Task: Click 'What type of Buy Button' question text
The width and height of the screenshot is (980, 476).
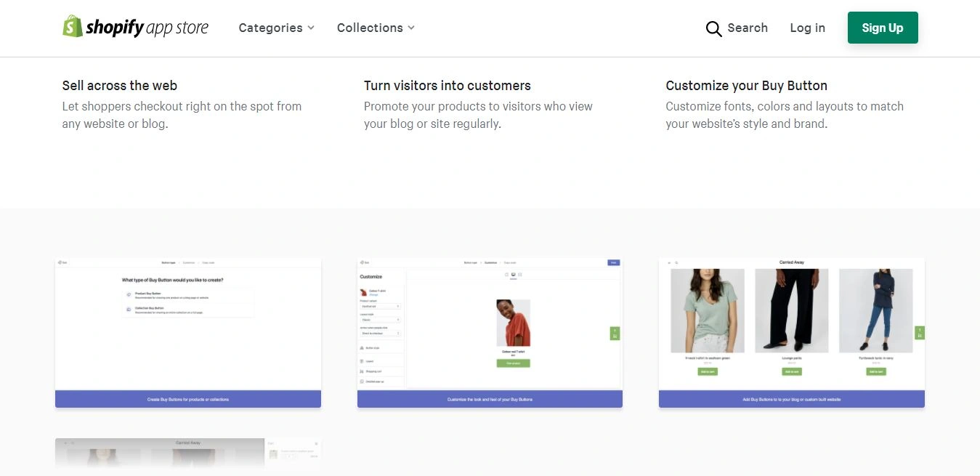Action: 172,280
